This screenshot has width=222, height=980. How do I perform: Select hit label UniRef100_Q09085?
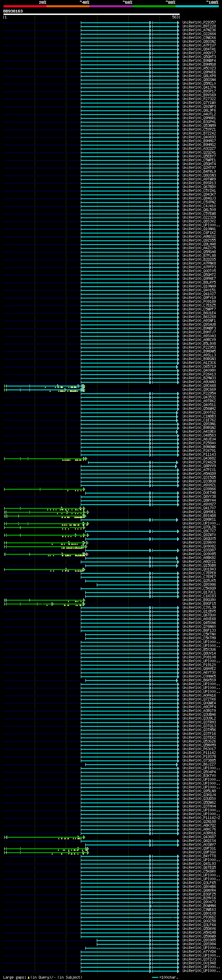(x=199, y=554)
